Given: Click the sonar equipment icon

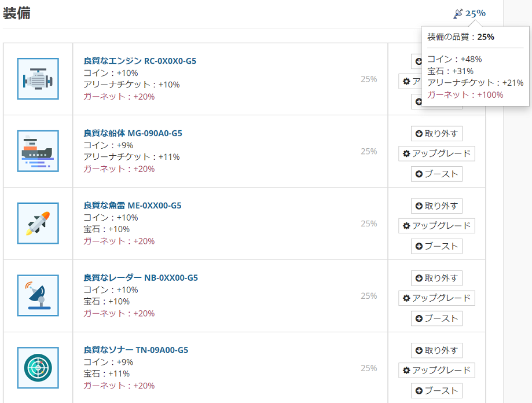Looking at the screenshot, I should point(38,368).
